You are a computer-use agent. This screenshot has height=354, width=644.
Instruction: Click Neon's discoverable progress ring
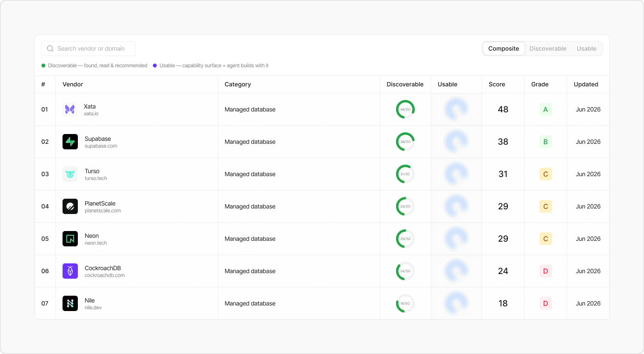pyautogui.click(x=405, y=239)
